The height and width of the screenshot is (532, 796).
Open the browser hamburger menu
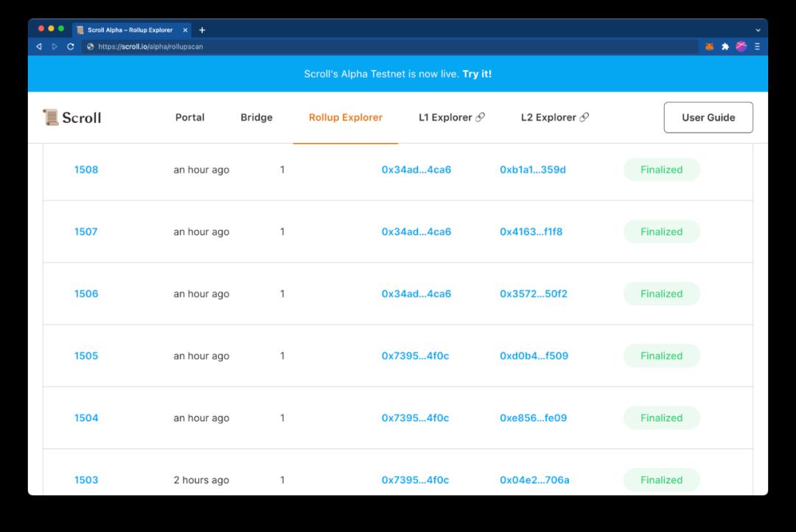(x=757, y=46)
